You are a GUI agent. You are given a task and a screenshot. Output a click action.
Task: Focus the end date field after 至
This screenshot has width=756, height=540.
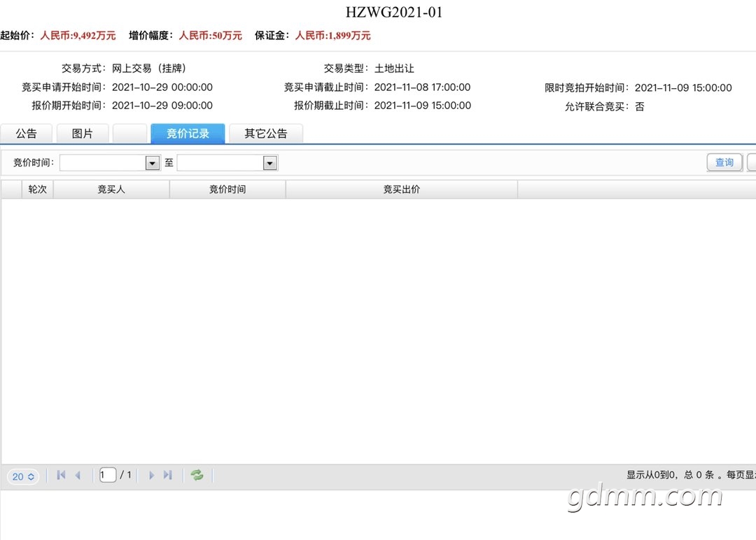pos(220,163)
